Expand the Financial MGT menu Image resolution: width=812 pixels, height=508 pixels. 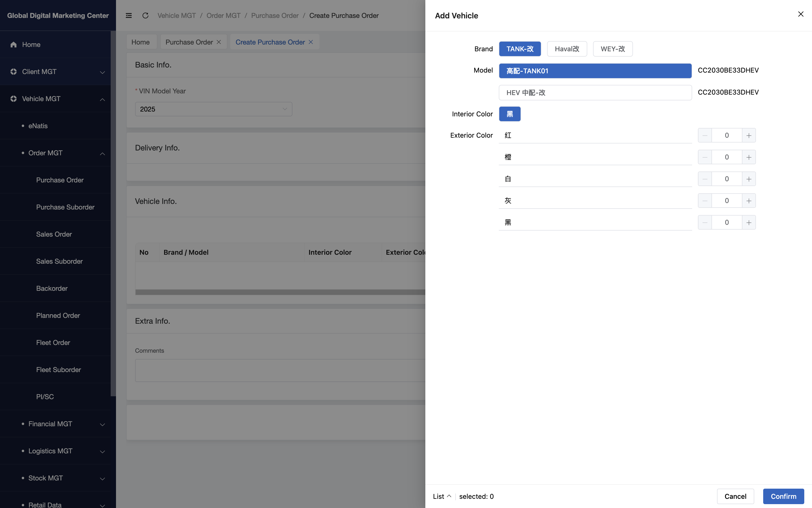click(102, 425)
